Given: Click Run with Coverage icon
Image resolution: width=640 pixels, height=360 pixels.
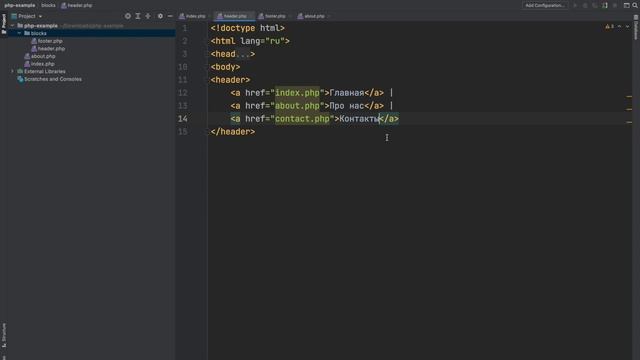Looking at the screenshot, I should (x=595, y=5).
